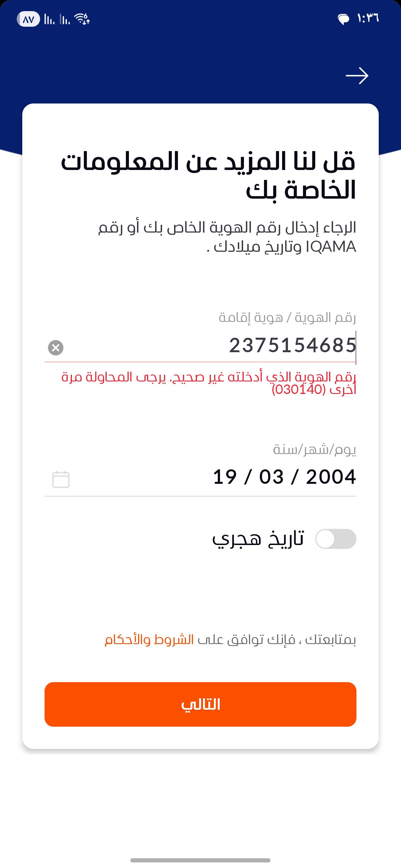Tap the birth date field 19 / 03 / 2004
This screenshot has width=401, height=868.
(284, 477)
